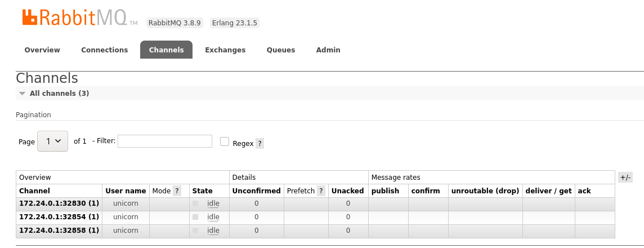Image resolution: width=644 pixels, height=248 pixels.
Task: Open channel 172.24.0.1:32830 (1)
Action: tap(59, 203)
